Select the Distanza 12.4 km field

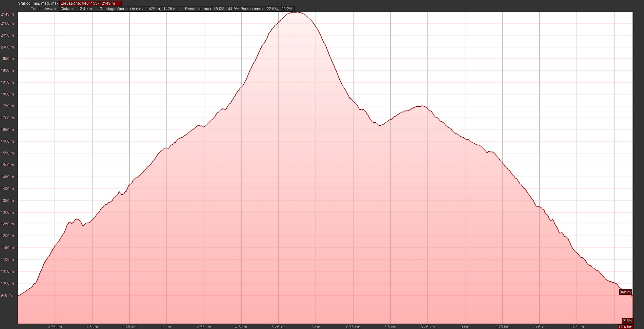78,9
